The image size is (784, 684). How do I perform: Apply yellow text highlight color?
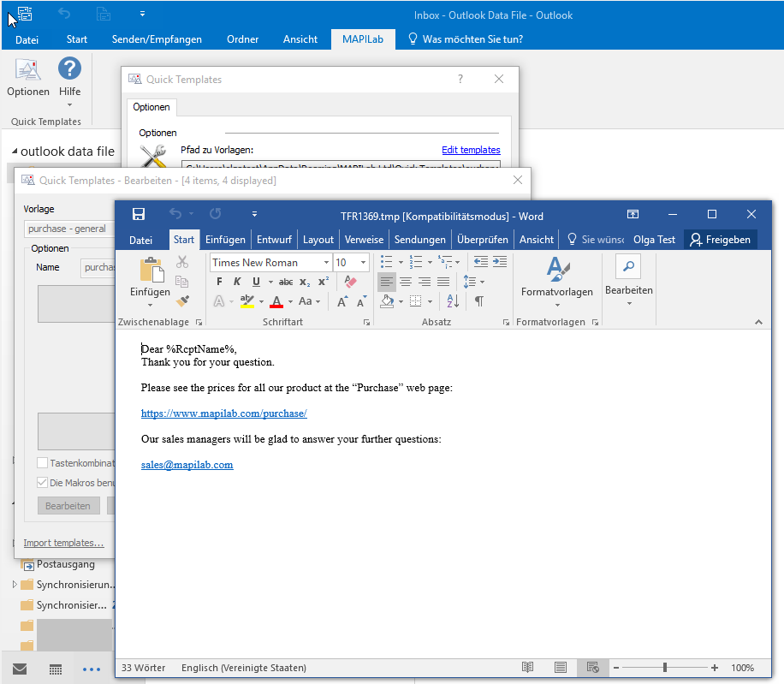click(x=247, y=301)
